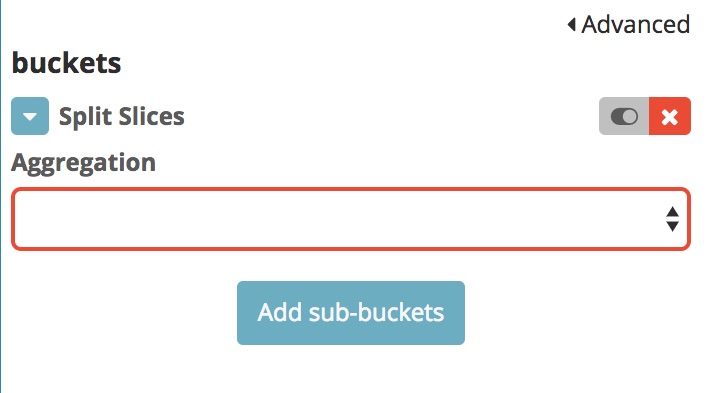Click the word Advanced at top right
The width and height of the screenshot is (713, 393).
coord(636,24)
